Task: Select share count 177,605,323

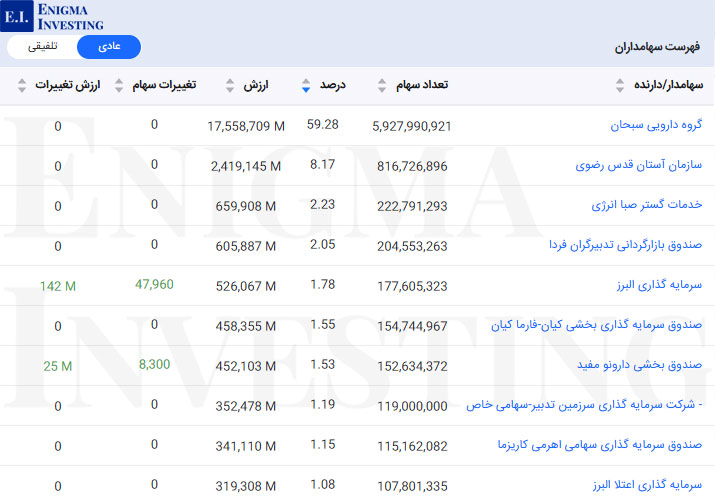Action: (412, 286)
